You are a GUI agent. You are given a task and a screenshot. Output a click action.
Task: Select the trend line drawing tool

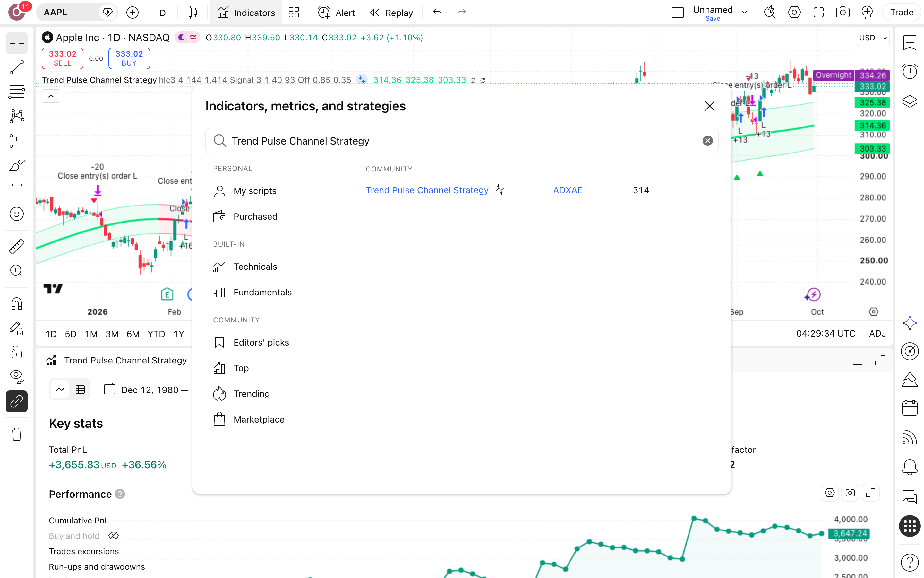click(16, 68)
